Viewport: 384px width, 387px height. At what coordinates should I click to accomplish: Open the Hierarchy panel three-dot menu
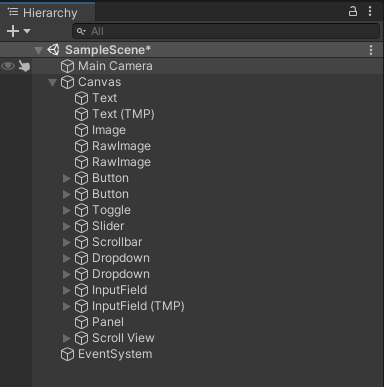pyautogui.click(x=370, y=11)
